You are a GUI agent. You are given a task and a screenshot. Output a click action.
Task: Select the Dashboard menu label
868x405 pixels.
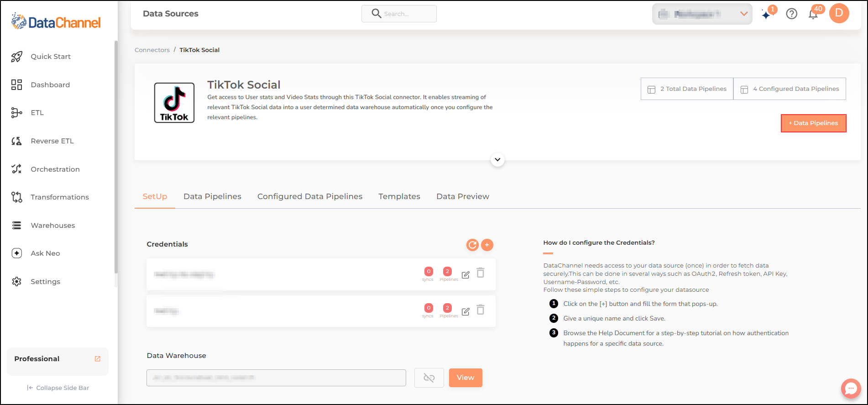pos(50,84)
